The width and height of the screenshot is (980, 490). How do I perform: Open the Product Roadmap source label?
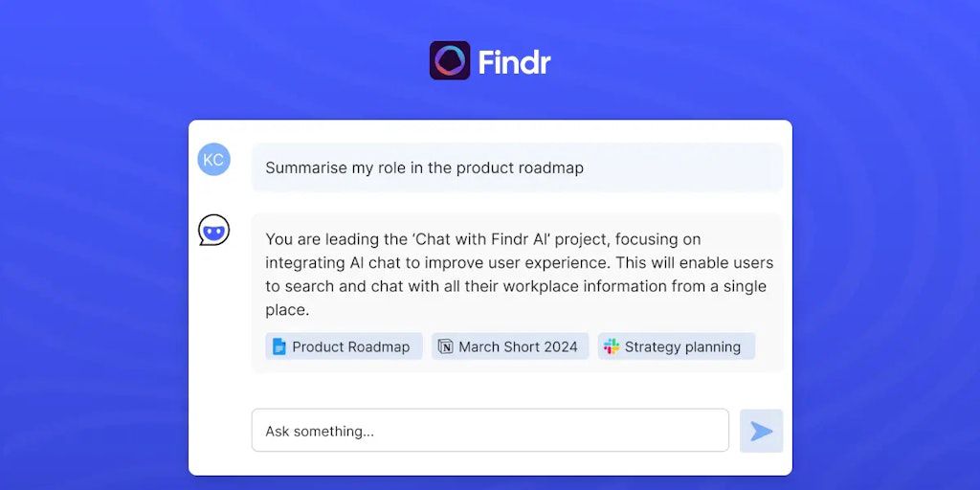pyautogui.click(x=350, y=346)
